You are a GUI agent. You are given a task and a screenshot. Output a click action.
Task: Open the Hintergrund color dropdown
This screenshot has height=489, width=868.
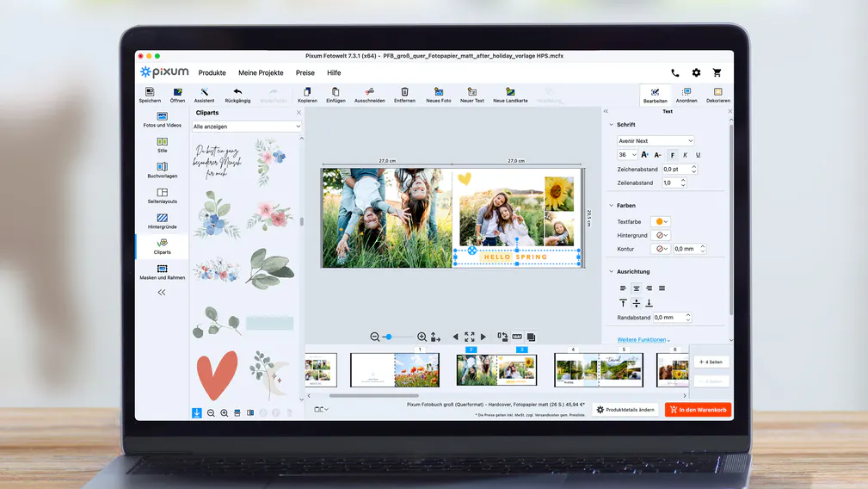pos(661,235)
